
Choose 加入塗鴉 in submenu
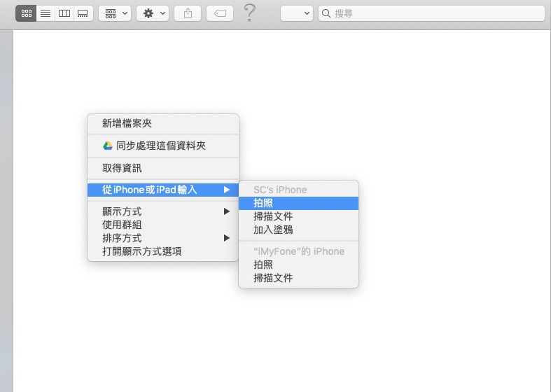(x=299, y=230)
